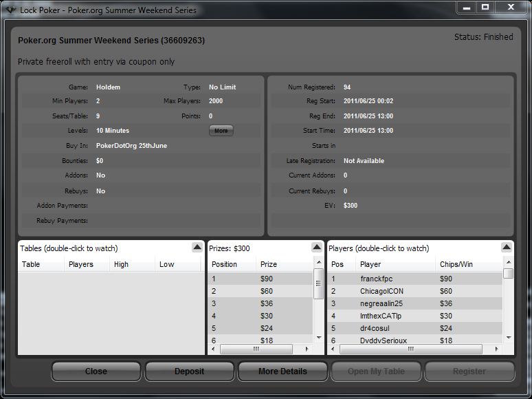Image resolution: width=532 pixels, height=399 pixels.
Task: Close the window with the X button
Action: (x=511, y=7)
